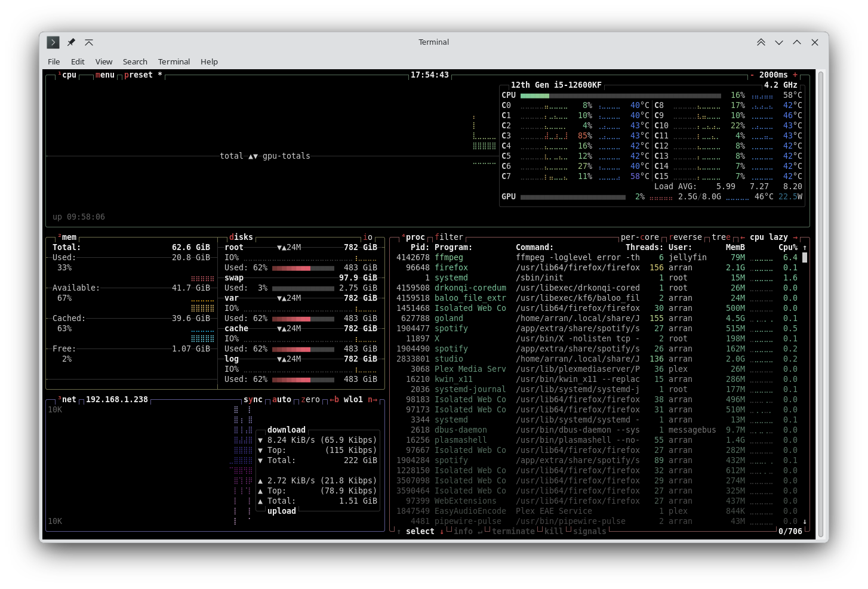868x589 pixels.
Task: Click the filter option in proc box
Action: coord(449,238)
